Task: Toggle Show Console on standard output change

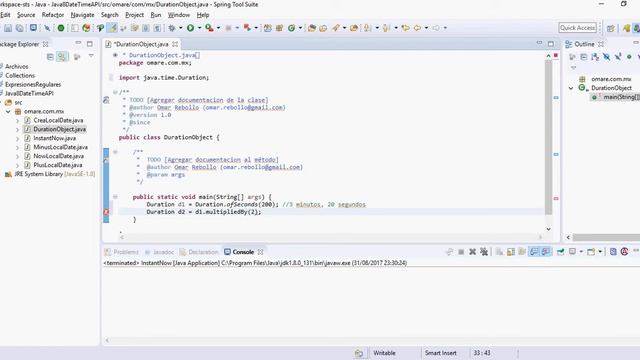Action: click(533, 252)
